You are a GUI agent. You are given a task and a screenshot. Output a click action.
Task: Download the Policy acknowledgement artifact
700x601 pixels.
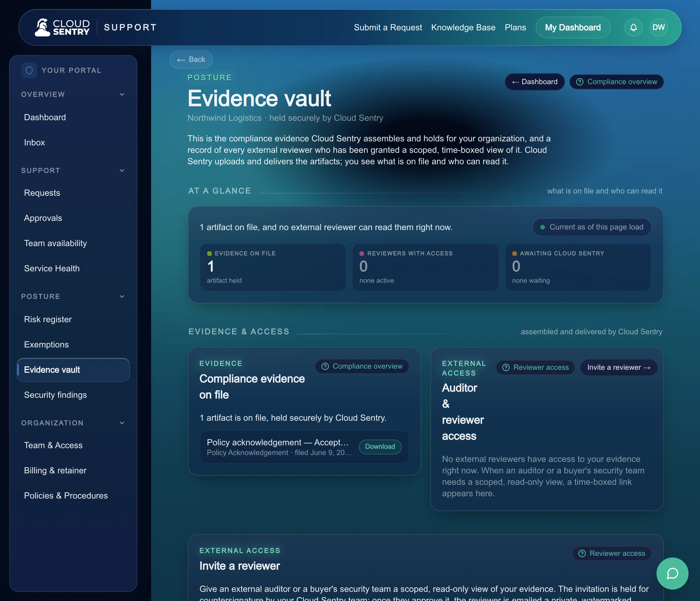(x=380, y=447)
